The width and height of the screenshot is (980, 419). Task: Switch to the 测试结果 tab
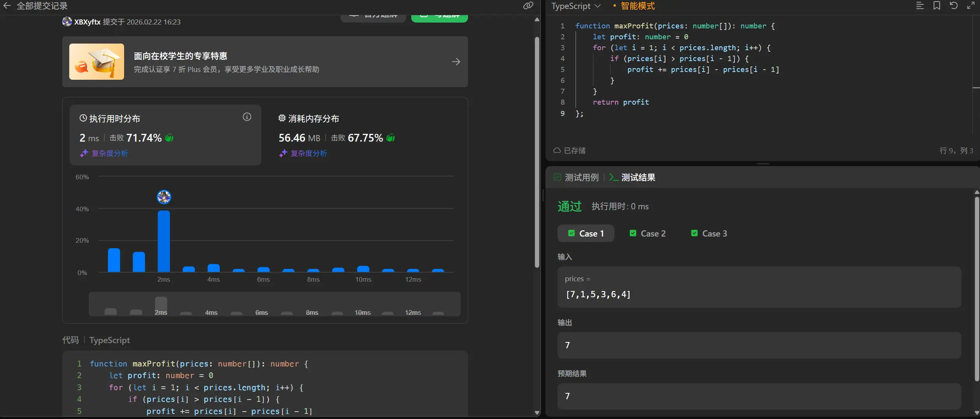(633, 178)
